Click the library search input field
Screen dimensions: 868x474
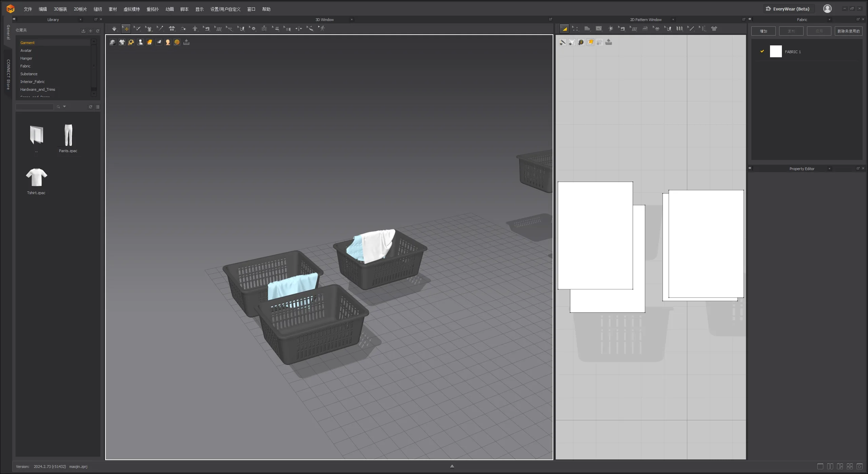click(35, 107)
